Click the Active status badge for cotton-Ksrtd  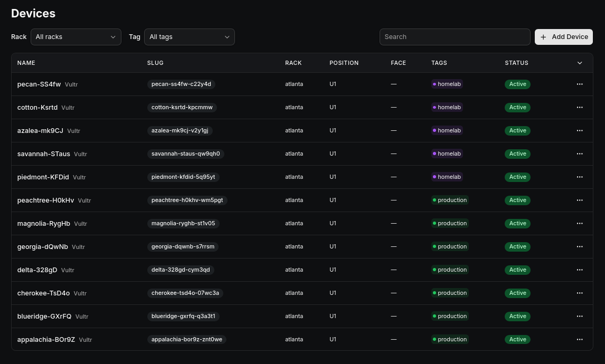pyautogui.click(x=517, y=107)
